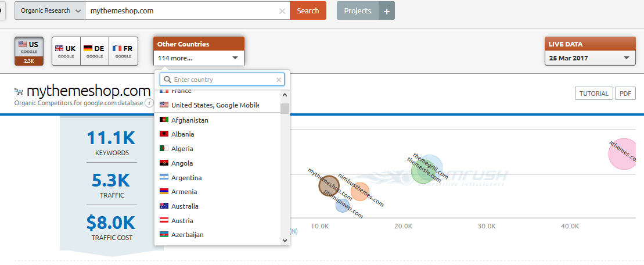Click the country list scrollbar thumb
This screenshot has width=644, height=265.
[285, 109]
